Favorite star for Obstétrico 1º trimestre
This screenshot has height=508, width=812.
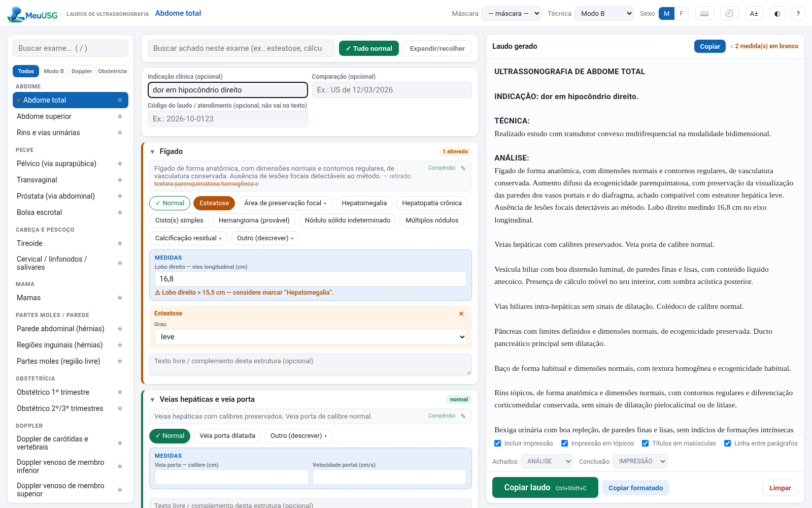tap(120, 392)
